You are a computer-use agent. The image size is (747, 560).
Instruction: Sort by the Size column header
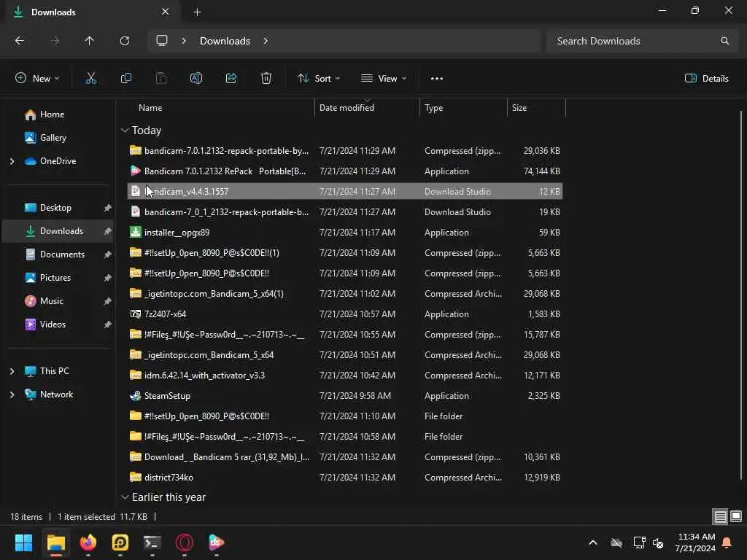pos(536,108)
